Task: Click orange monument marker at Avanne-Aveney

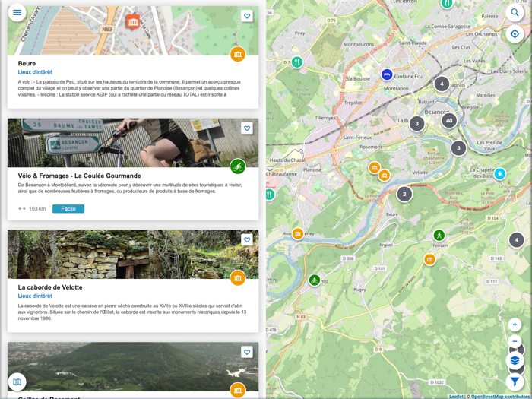Action: pyautogui.click(x=298, y=234)
